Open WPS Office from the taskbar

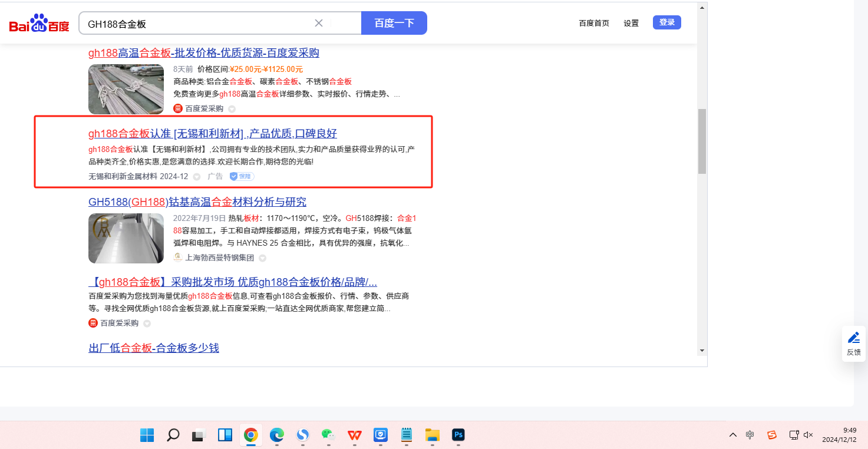click(x=354, y=435)
